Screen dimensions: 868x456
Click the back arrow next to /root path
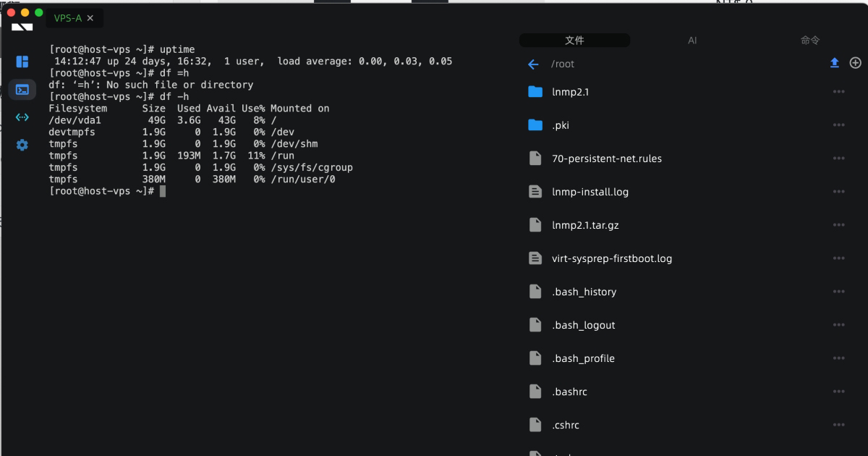pyautogui.click(x=533, y=64)
